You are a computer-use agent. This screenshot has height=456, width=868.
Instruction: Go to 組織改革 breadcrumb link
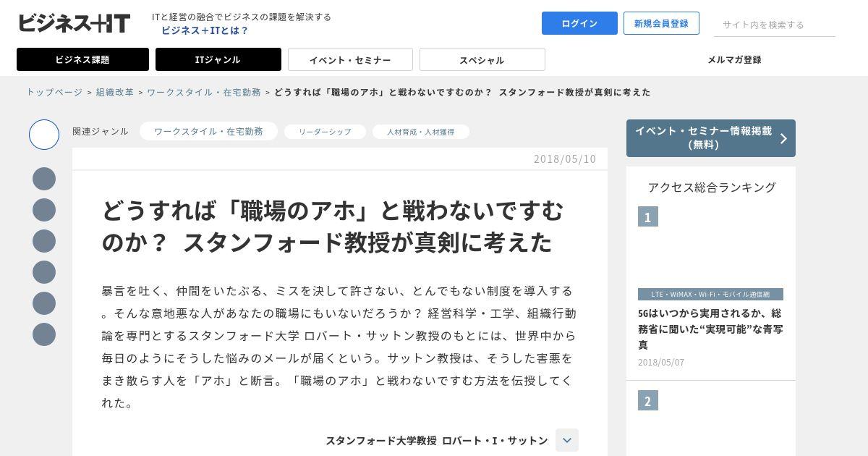click(x=114, y=92)
